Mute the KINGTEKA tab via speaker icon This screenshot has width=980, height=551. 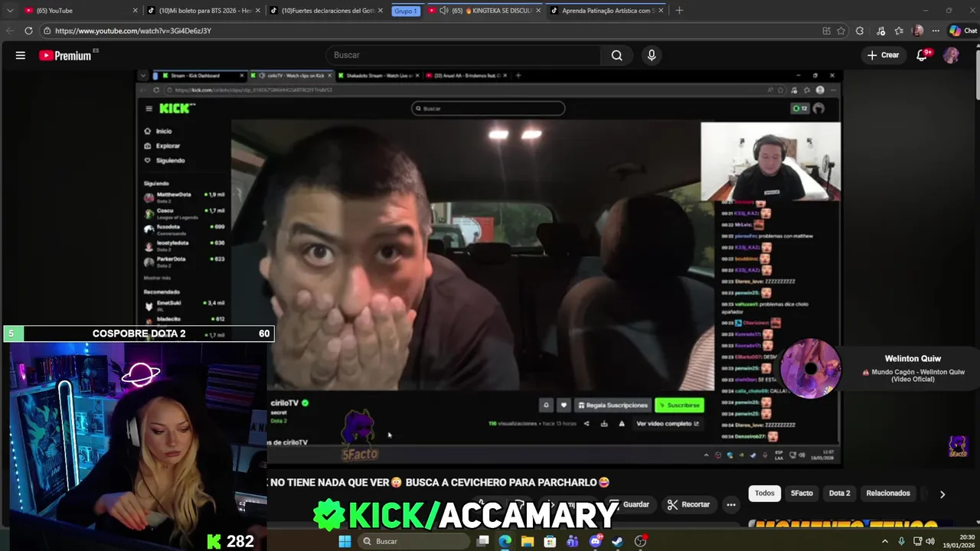point(444,11)
